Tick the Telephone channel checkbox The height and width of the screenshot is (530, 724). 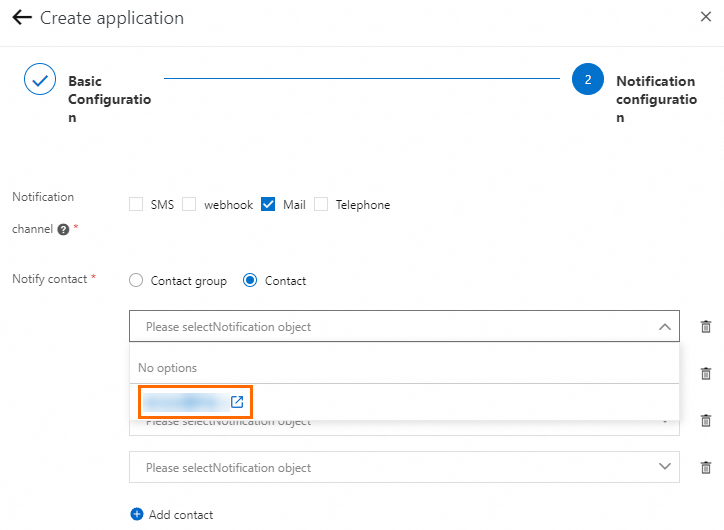(321, 205)
